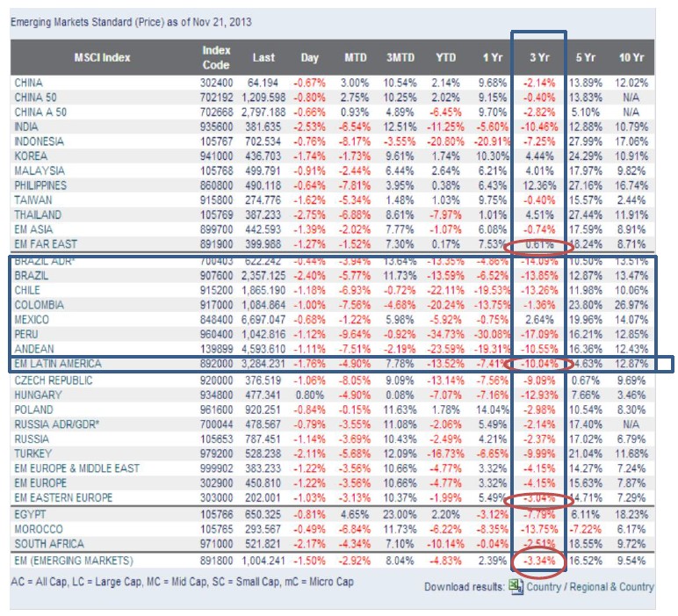Select the PERU index name

tap(26, 335)
